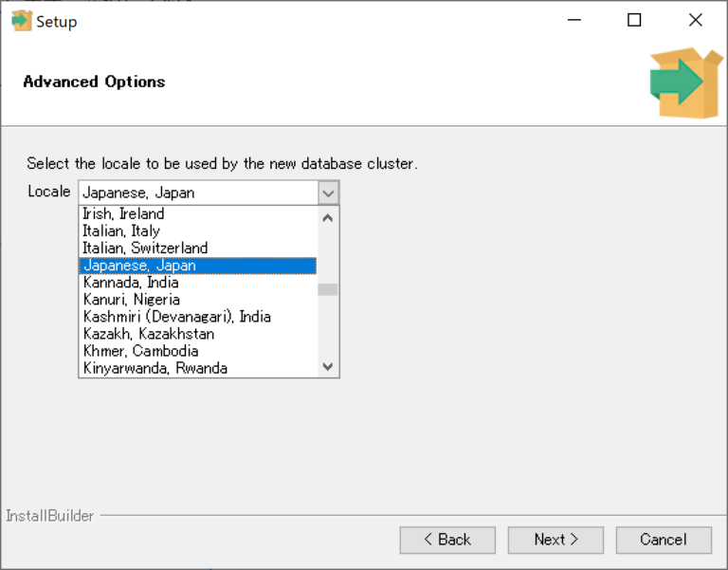Pick "Kazakh, Kazakhstan" from dropdown list
Viewport: 728px width, 570px height.
[x=149, y=334]
